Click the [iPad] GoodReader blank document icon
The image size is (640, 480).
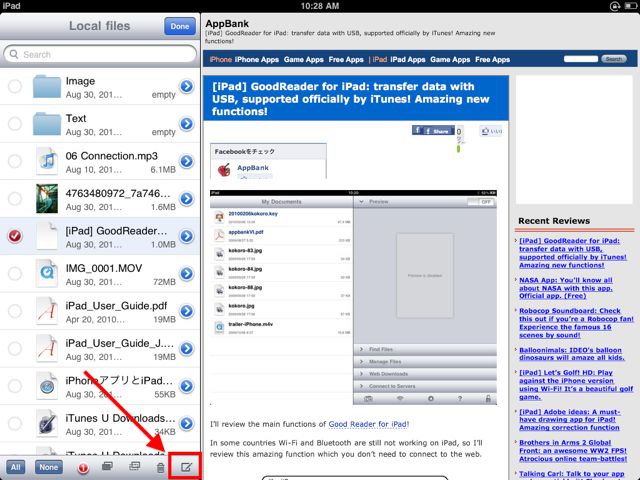pyautogui.click(x=47, y=236)
